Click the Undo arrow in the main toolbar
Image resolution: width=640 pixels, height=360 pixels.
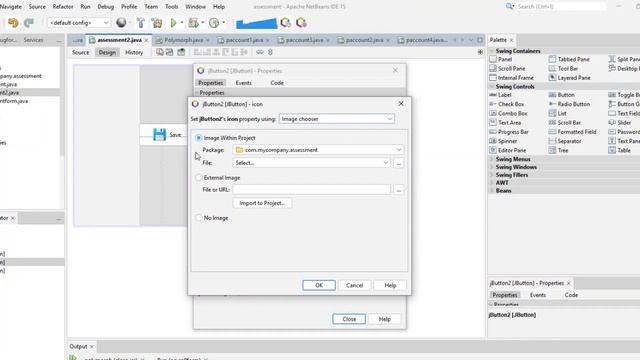[x=13, y=23]
